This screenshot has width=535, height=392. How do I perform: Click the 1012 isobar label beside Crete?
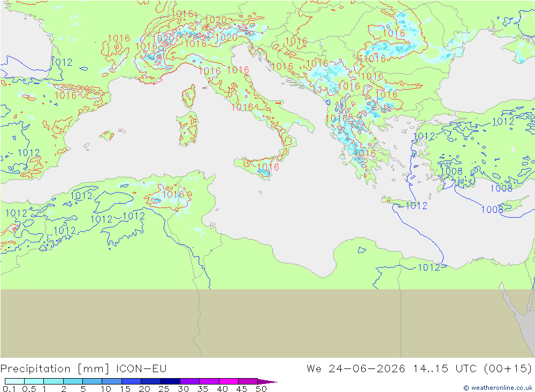click(417, 205)
